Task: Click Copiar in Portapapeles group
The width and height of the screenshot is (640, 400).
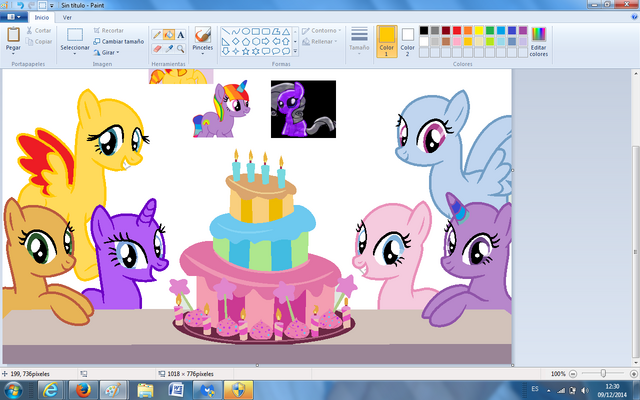Action: [39, 42]
